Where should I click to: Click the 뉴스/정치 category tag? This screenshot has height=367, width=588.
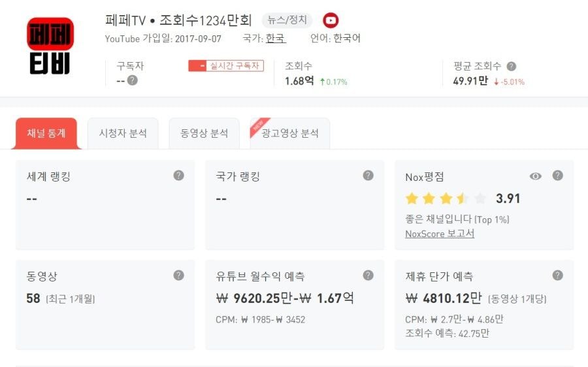(x=287, y=20)
